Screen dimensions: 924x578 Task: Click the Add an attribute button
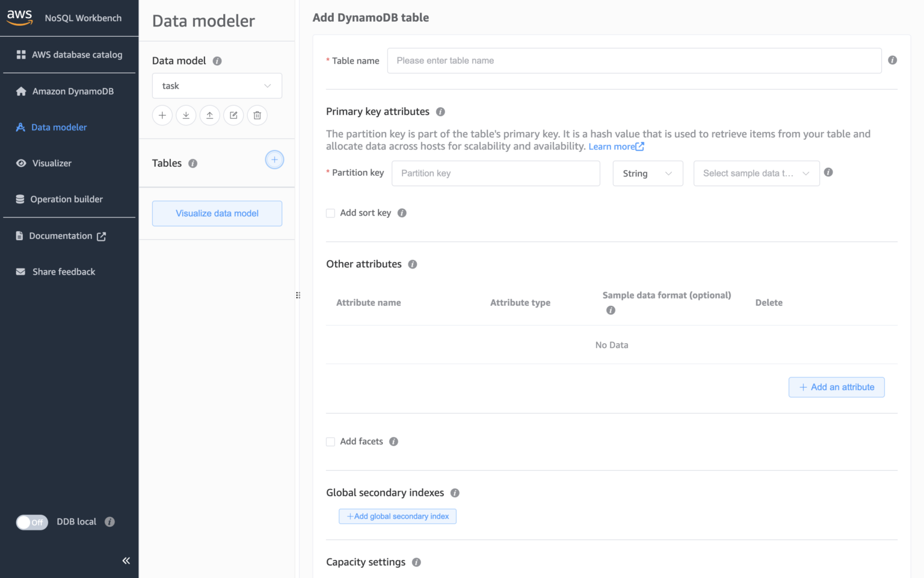836,387
